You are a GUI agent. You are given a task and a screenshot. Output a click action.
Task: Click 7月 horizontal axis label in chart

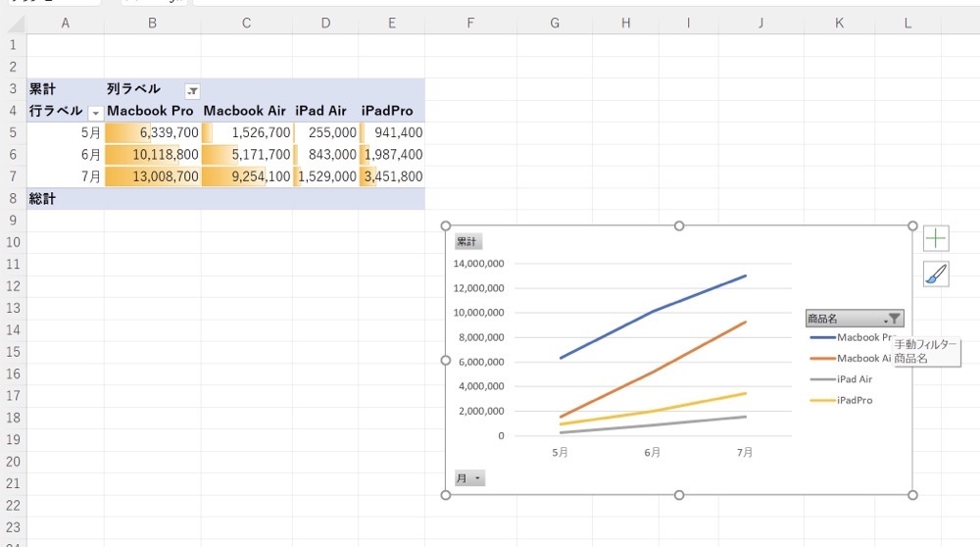[x=745, y=452]
